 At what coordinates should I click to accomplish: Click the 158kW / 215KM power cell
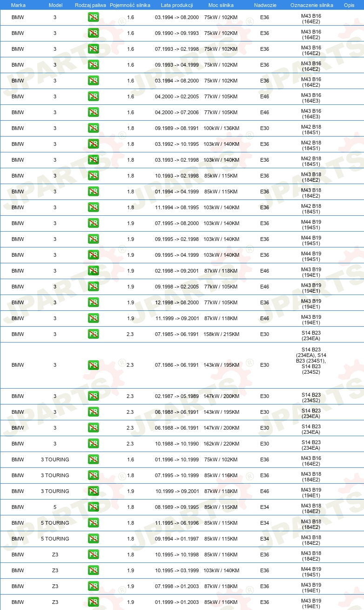(x=221, y=334)
